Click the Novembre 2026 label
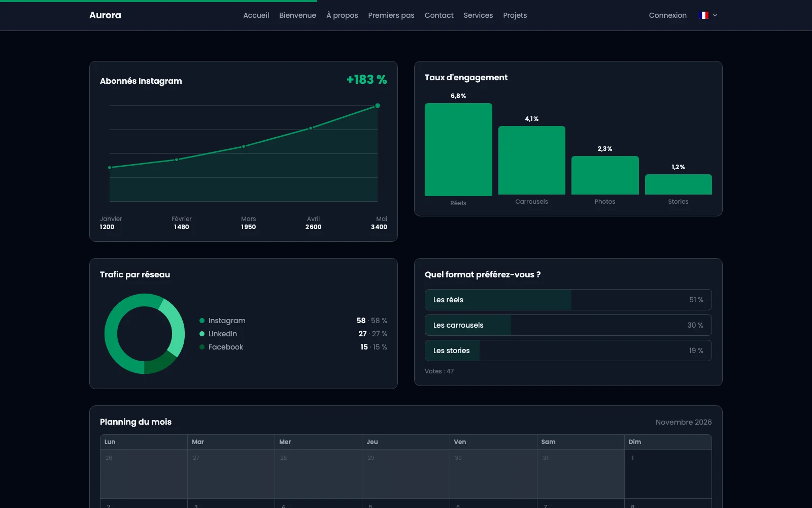This screenshot has width=812, height=508. click(x=684, y=422)
